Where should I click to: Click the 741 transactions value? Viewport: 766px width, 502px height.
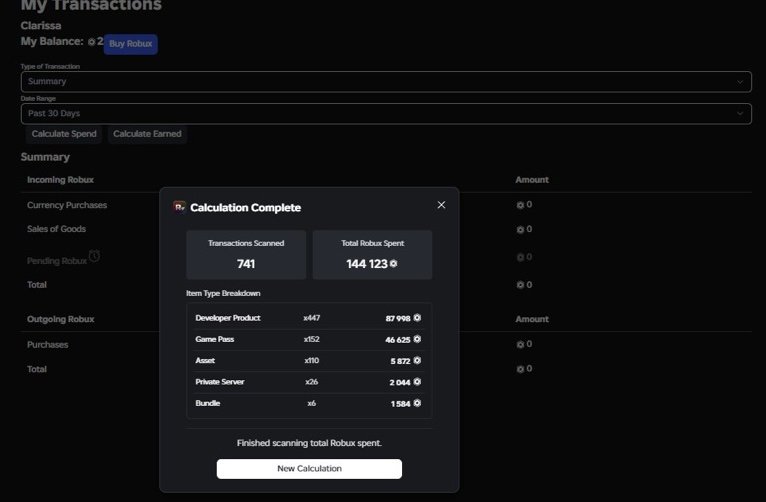tap(246, 264)
